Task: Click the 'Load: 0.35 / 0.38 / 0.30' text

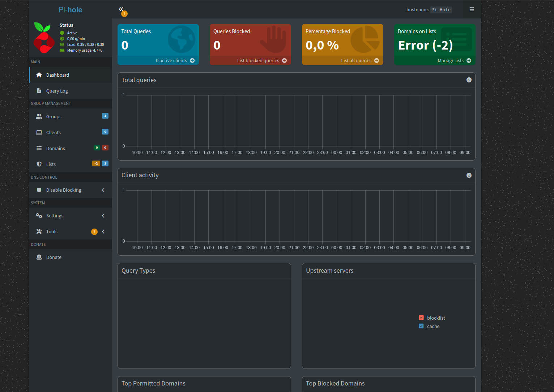Action: coord(85,44)
